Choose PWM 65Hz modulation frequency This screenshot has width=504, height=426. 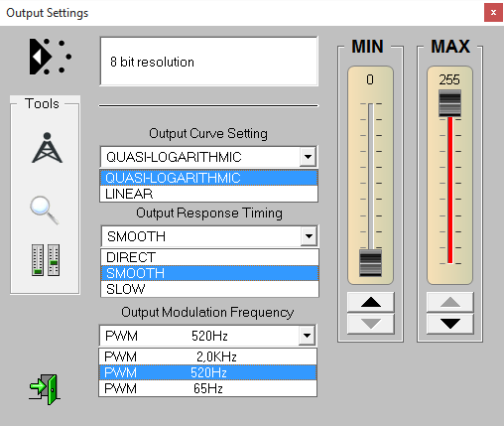pyautogui.click(x=207, y=388)
